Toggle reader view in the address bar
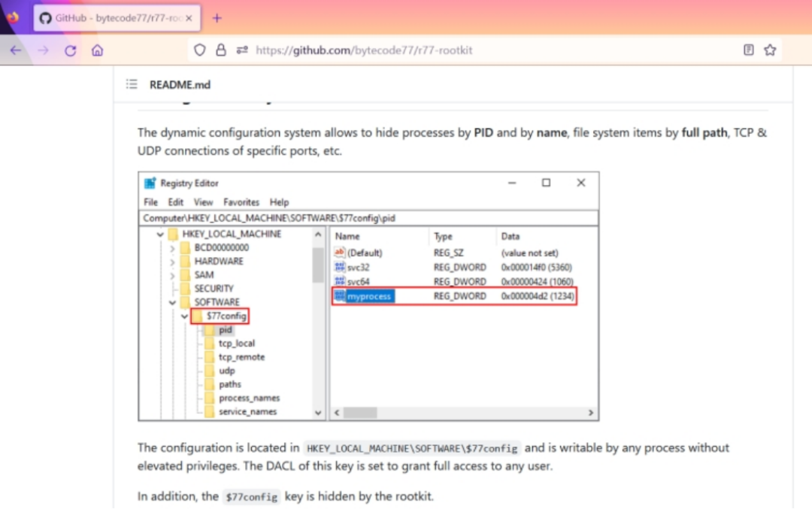812x509 pixels. [748, 50]
